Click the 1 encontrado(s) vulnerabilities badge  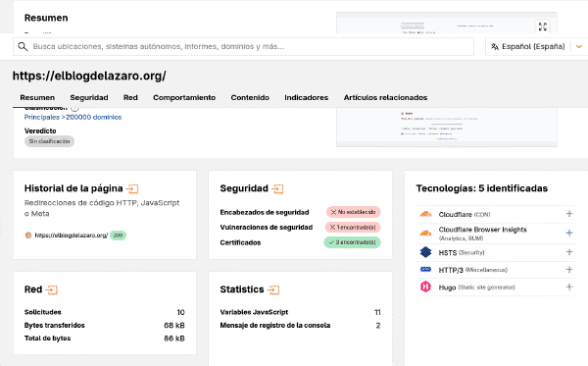(x=353, y=227)
